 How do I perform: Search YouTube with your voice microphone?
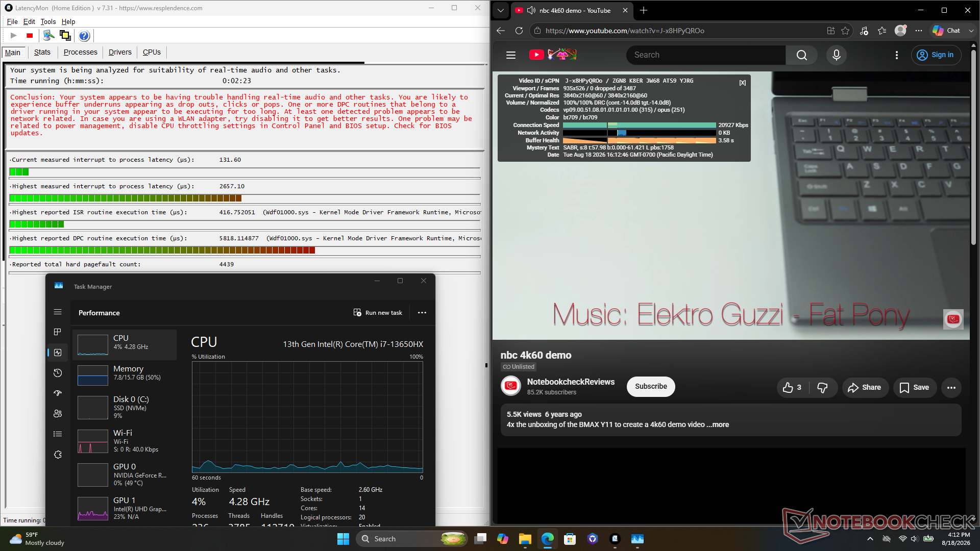837,55
